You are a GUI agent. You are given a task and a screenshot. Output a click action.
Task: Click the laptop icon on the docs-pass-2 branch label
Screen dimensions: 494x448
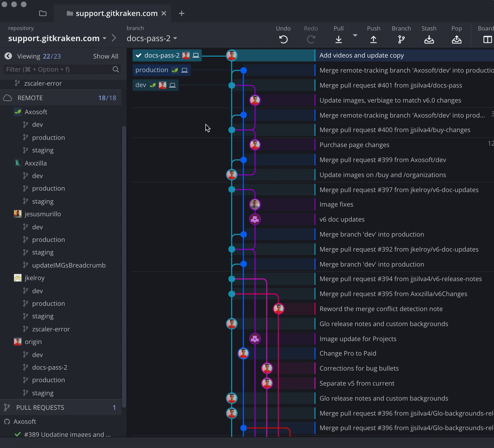[195, 55]
